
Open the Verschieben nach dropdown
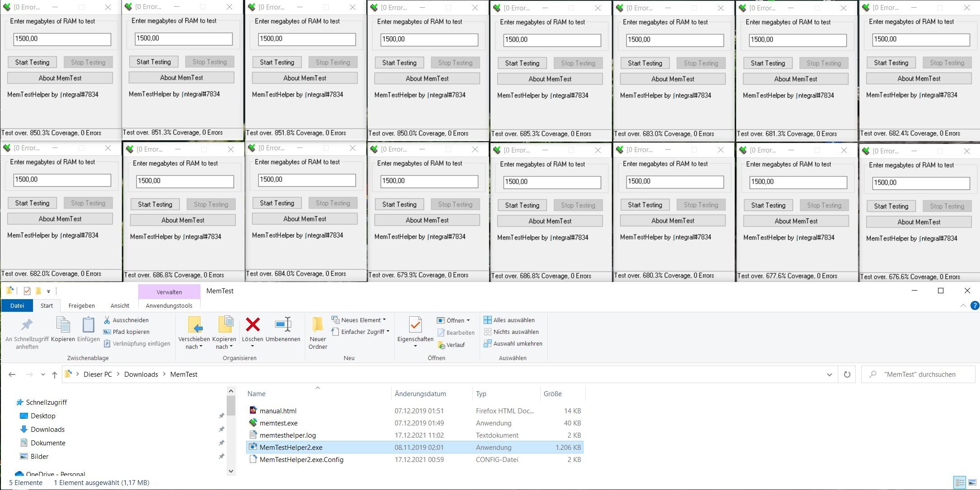pos(194,343)
